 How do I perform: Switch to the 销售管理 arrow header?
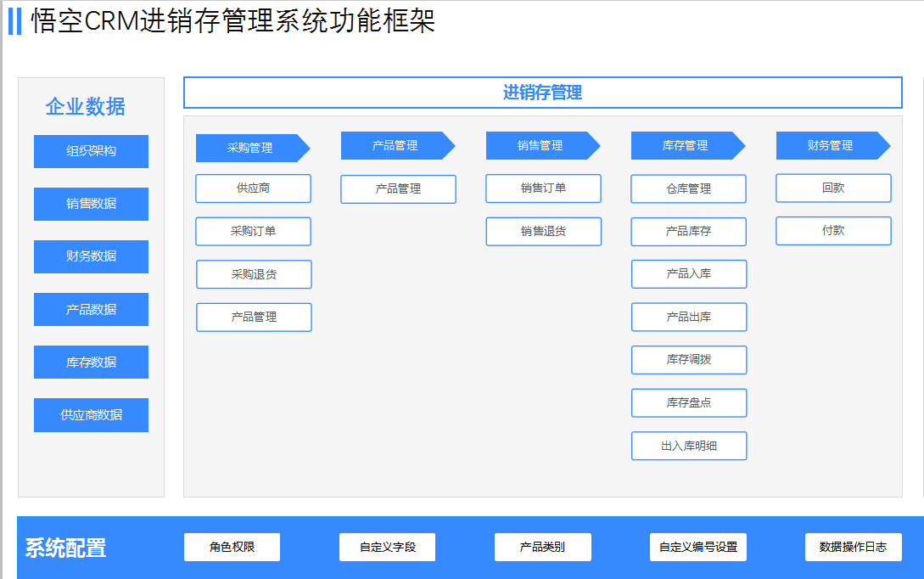(x=543, y=146)
